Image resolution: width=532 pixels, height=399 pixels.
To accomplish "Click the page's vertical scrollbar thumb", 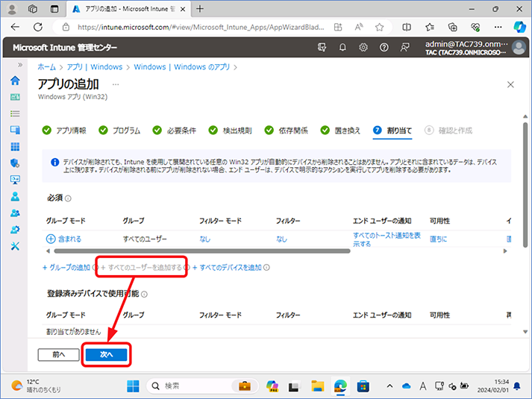I will click(525, 185).
